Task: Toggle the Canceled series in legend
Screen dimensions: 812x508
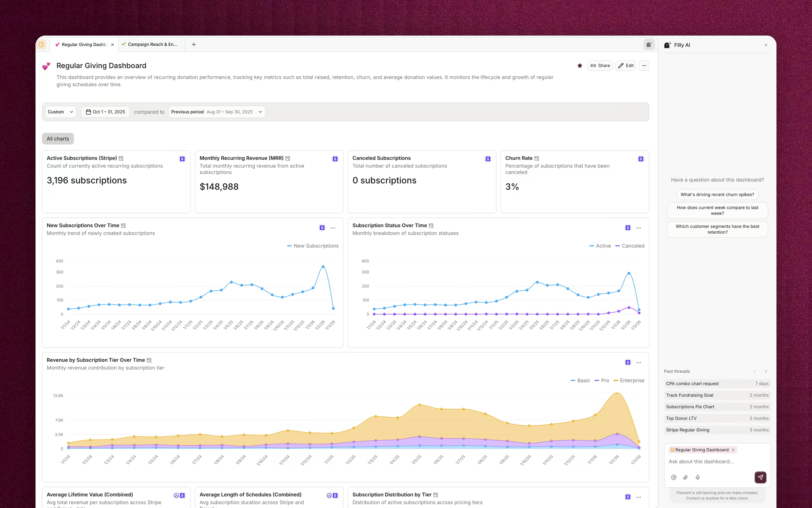Action: 630,246
